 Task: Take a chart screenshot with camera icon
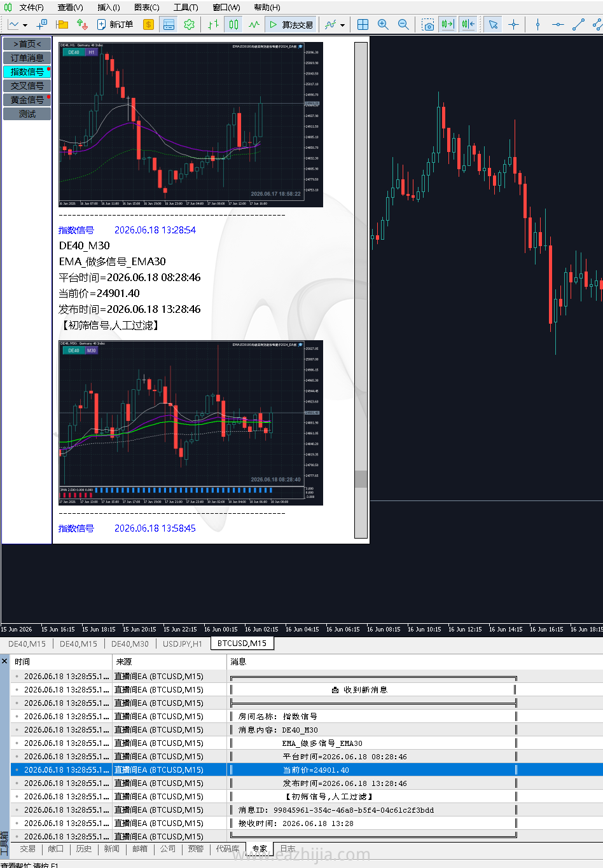tap(428, 24)
